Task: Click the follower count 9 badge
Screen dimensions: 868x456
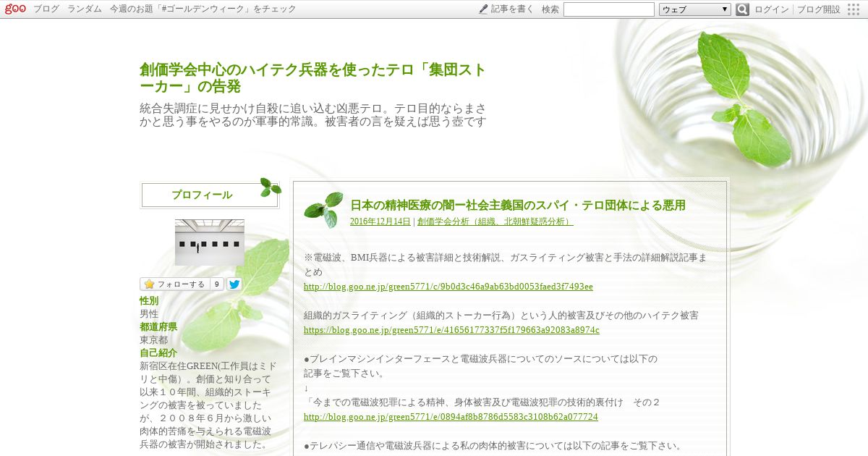Action: (x=216, y=284)
